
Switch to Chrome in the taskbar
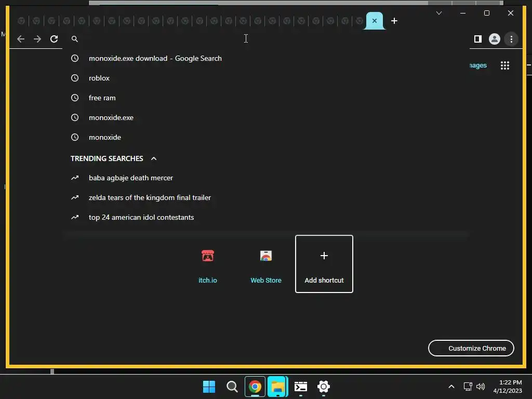click(255, 387)
